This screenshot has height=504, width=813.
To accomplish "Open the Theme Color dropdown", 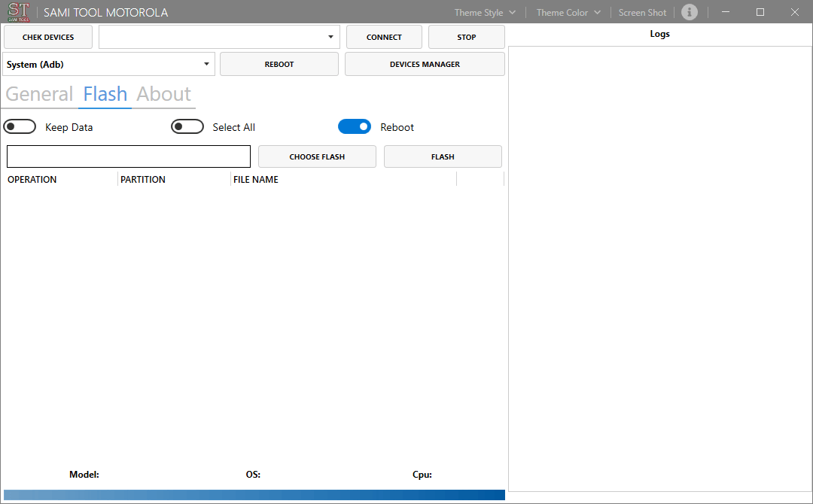I will 567,12.
